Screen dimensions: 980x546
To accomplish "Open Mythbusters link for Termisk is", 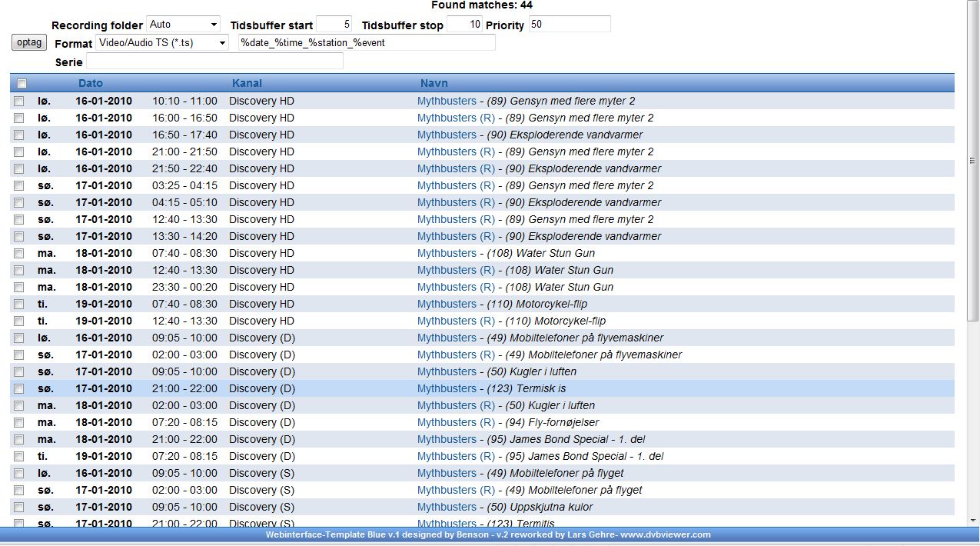I will pyautogui.click(x=447, y=388).
